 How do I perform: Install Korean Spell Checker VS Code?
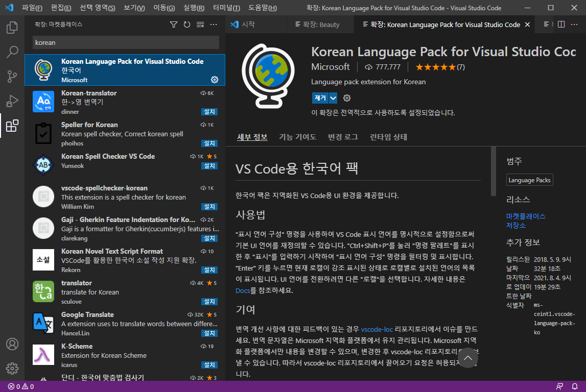click(x=209, y=166)
